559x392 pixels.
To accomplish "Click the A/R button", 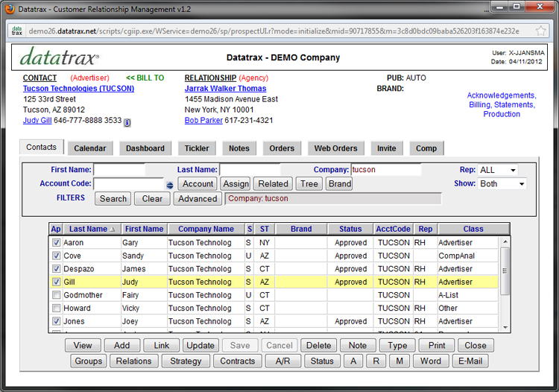I will (x=283, y=361).
